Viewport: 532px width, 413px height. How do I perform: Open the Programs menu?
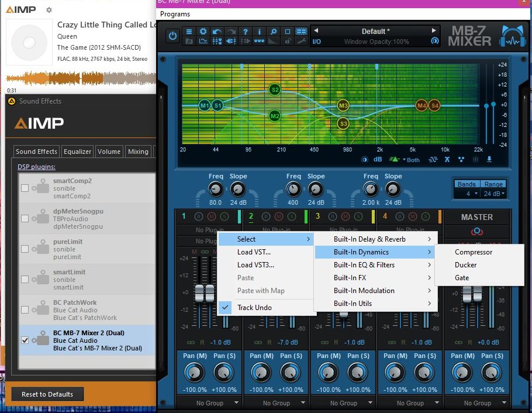click(x=175, y=14)
